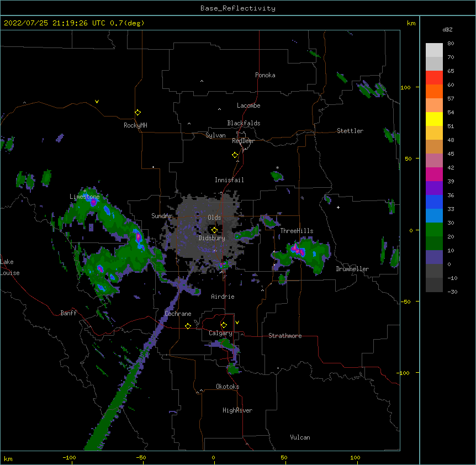Click the Okotoks label
Image resolution: width=476 pixels, height=465 pixels.
[x=228, y=387]
